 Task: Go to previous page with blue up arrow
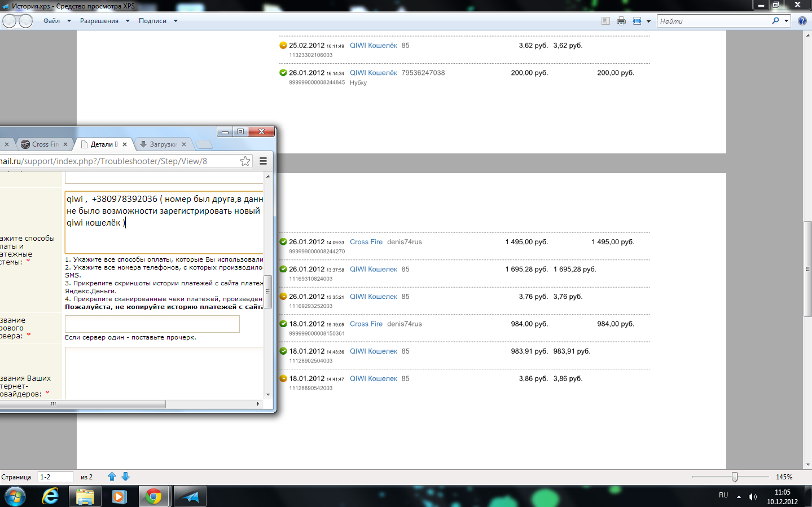112,477
